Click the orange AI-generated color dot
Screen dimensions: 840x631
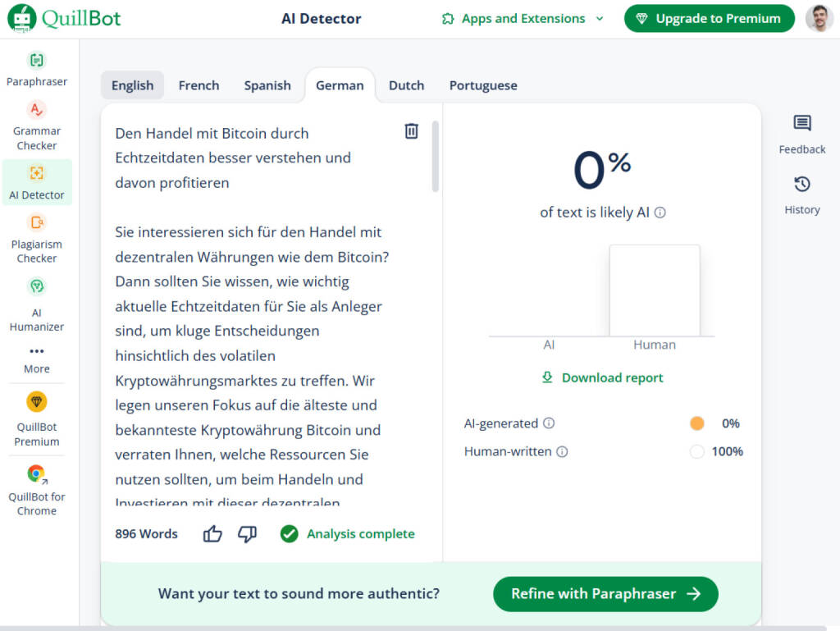[697, 423]
